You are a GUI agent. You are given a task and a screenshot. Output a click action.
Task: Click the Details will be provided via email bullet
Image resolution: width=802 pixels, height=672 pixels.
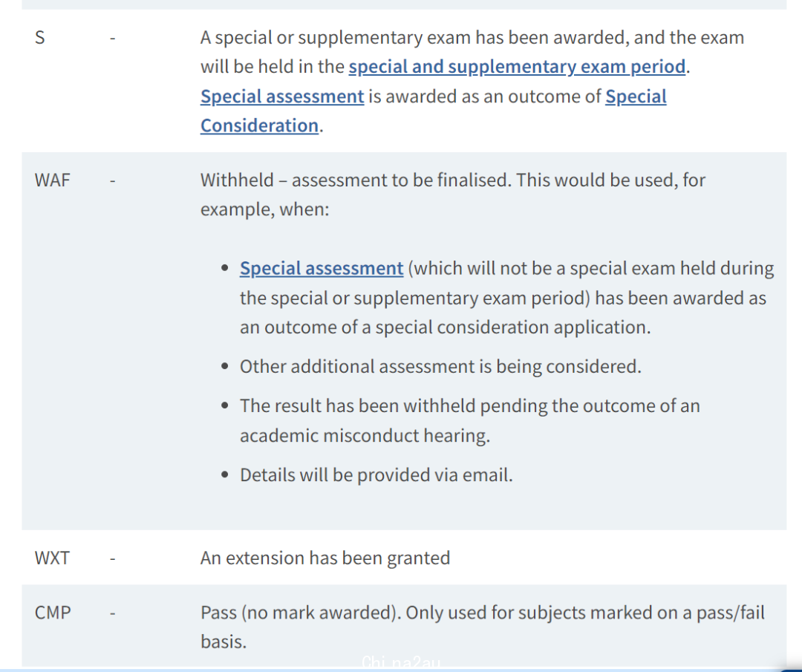point(376,475)
